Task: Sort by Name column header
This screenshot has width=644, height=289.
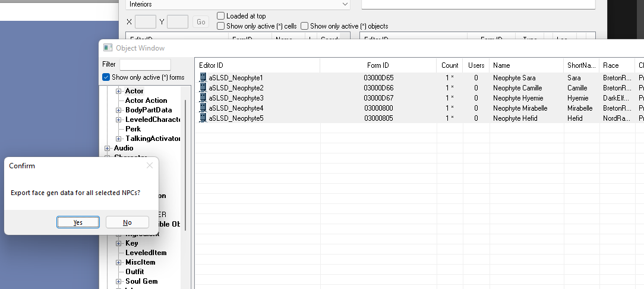Action: tap(526, 65)
